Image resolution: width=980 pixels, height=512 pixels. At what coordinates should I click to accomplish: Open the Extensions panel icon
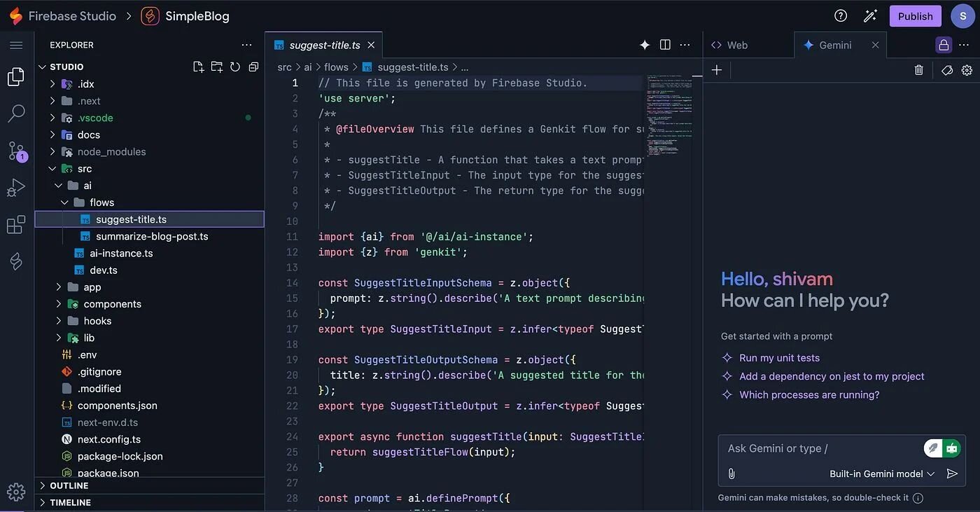(15, 224)
